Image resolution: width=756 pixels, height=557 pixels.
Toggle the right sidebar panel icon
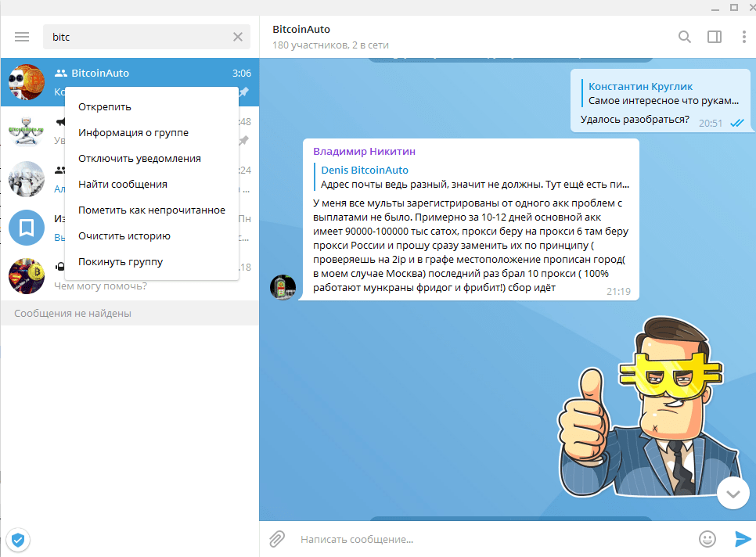(714, 37)
